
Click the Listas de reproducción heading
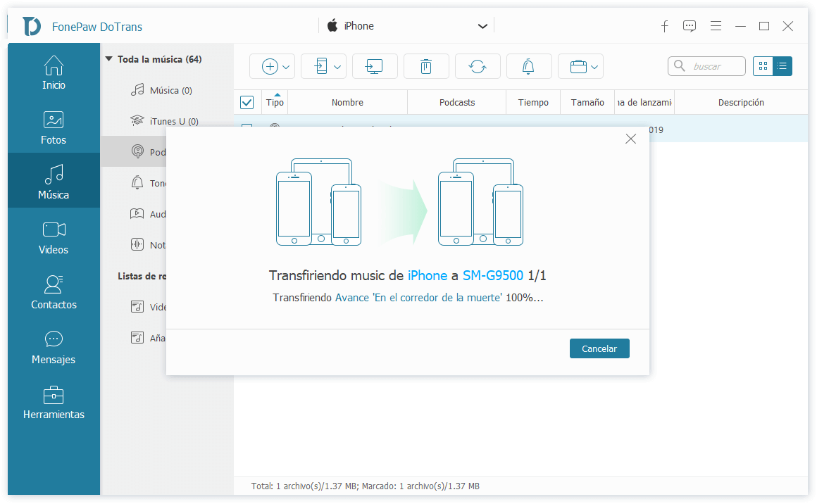point(142,276)
